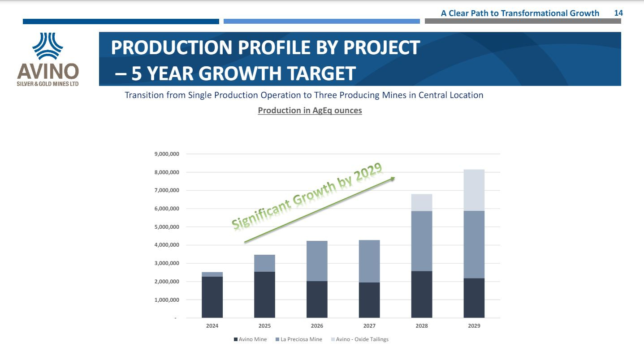Click the 2027 Avino Mine bar segment
Image resolution: width=644 pixels, height=355 pixels.
point(369,300)
